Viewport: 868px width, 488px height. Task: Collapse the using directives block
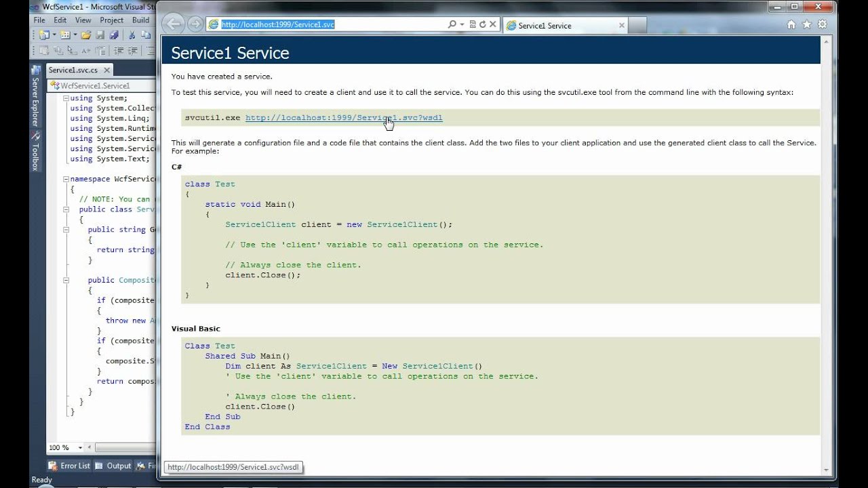click(x=66, y=98)
